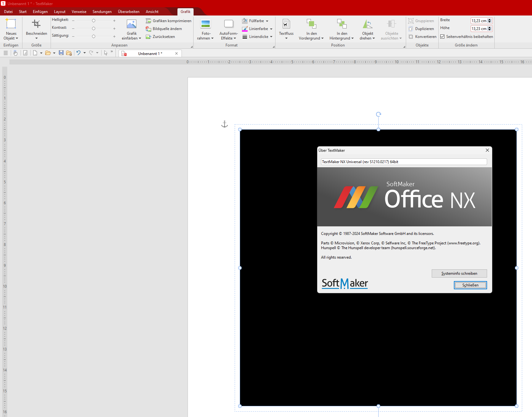
Task: Click the Helligkeit brightness slider handle
Action: coord(94,21)
